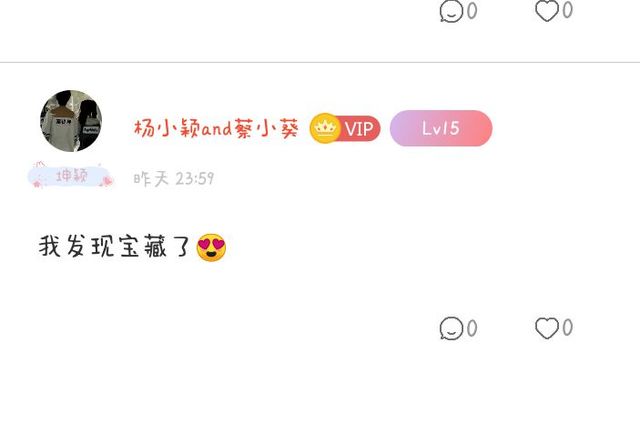The image size is (640, 424).
Task: Open the profile avatar of 杨小颖and蔡小葵
Action: 71,121
